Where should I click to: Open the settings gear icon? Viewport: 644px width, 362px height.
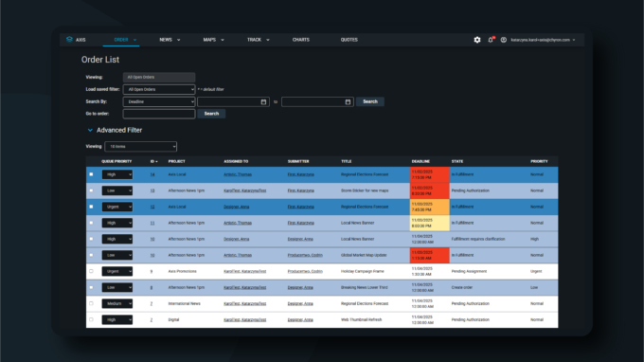476,40
